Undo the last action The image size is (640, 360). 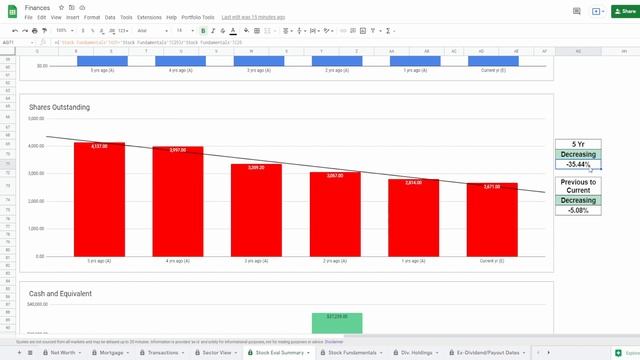point(15,31)
